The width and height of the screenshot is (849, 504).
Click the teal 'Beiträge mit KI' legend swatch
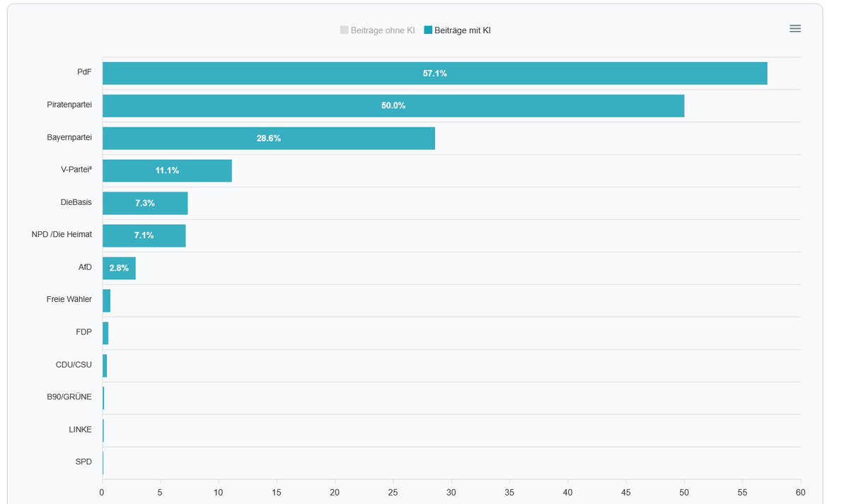point(427,30)
